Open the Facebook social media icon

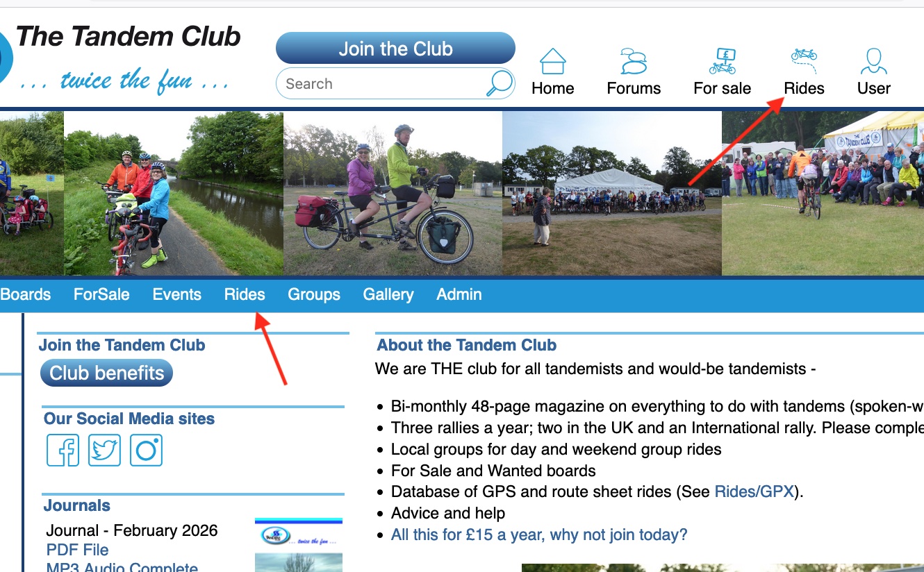click(63, 451)
